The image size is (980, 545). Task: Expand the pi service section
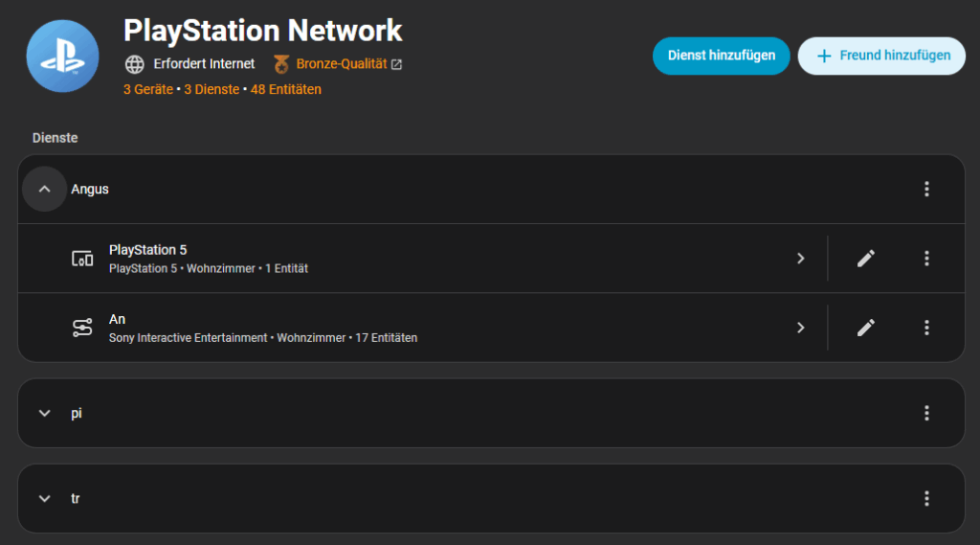[44, 413]
